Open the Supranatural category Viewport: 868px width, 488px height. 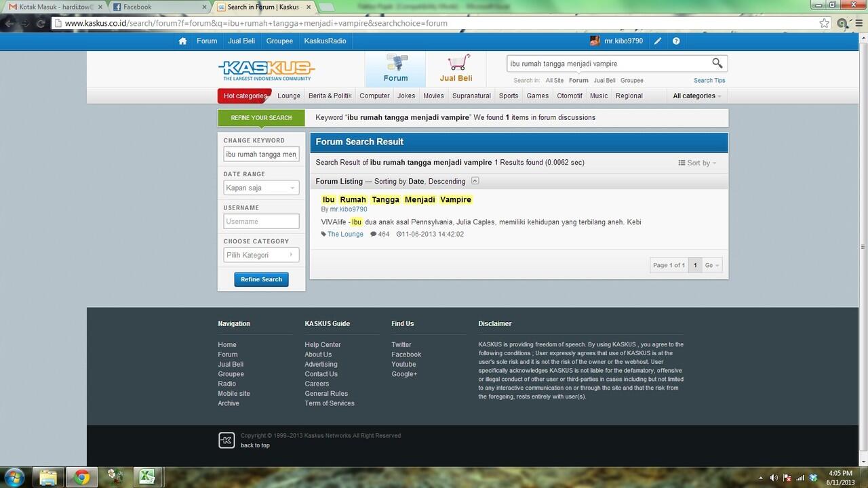pos(471,96)
